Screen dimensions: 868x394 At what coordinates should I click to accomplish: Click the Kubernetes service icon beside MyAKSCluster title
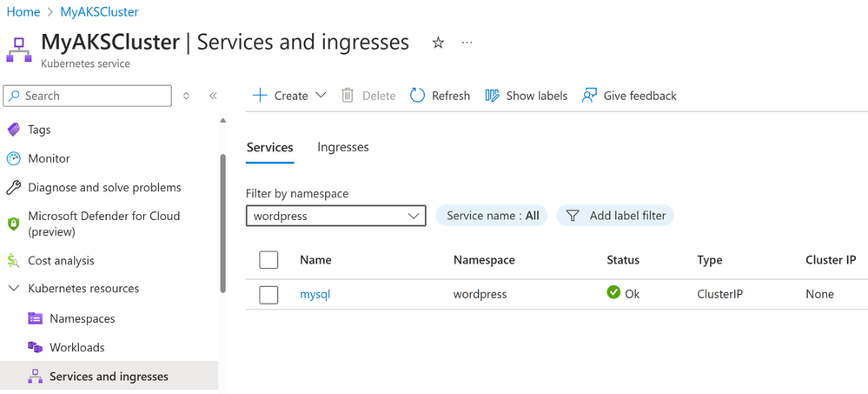(x=19, y=50)
